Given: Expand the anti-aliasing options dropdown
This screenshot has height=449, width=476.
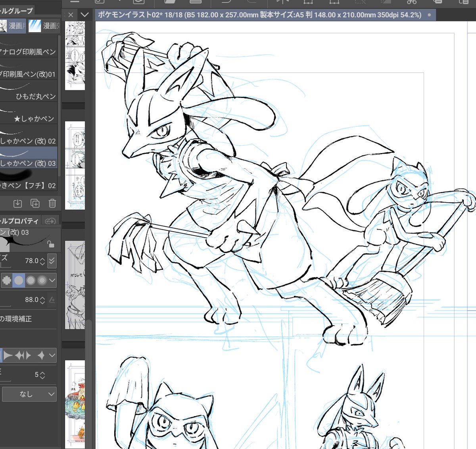Looking at the screenshot, I should tap(52, 280).
